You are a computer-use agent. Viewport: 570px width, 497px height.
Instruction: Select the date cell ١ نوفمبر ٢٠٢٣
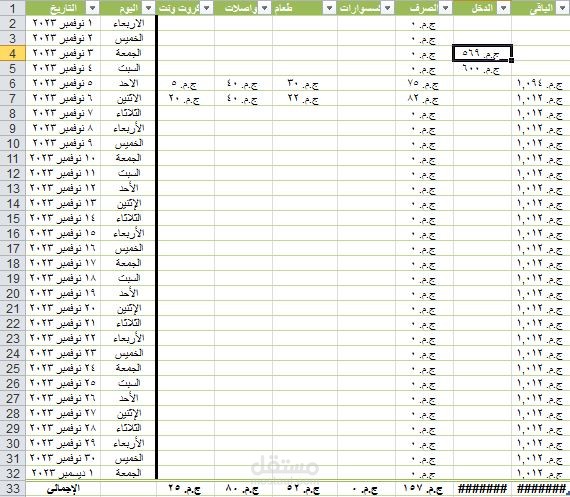(63, 23)
